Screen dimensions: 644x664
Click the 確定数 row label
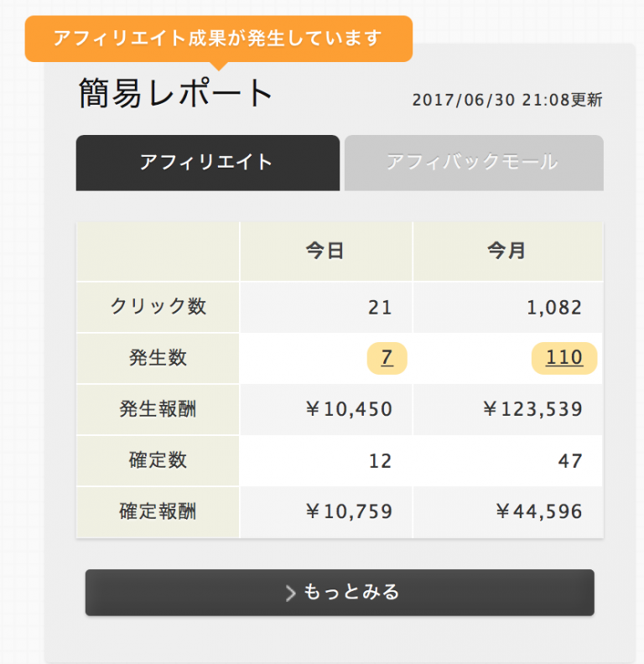tap(158, 461)
